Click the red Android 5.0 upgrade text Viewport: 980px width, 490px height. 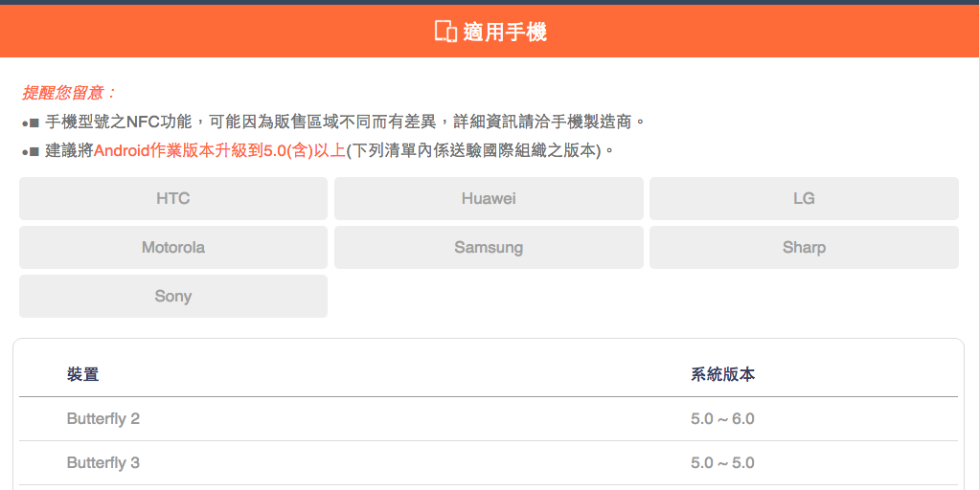(219, 150)
